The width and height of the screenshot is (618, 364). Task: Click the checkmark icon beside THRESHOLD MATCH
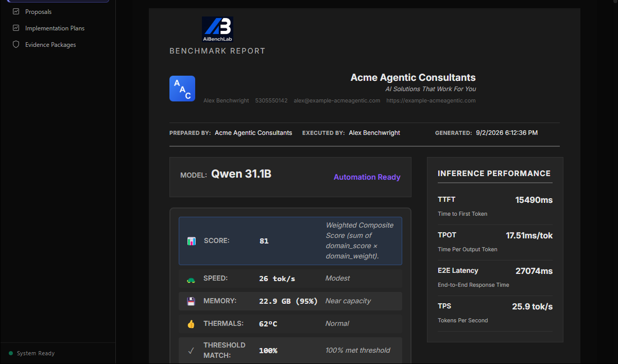191,351
